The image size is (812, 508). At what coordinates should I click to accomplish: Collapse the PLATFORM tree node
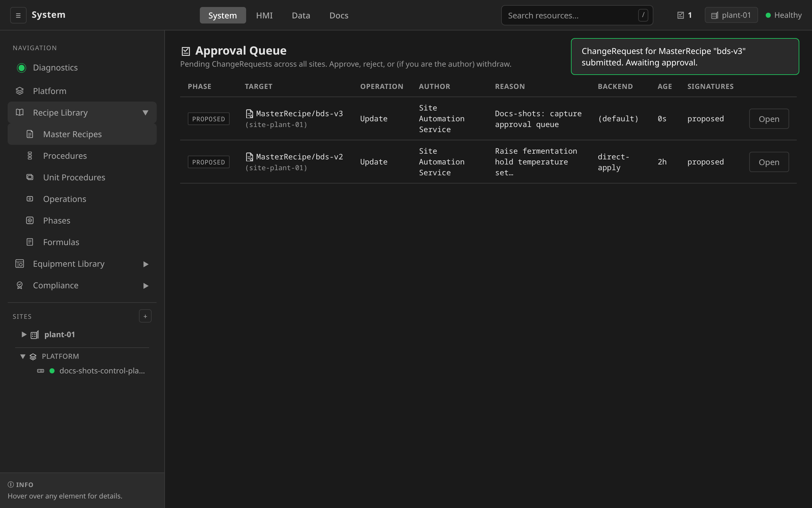pyautogui.click(x=23, y=357)
